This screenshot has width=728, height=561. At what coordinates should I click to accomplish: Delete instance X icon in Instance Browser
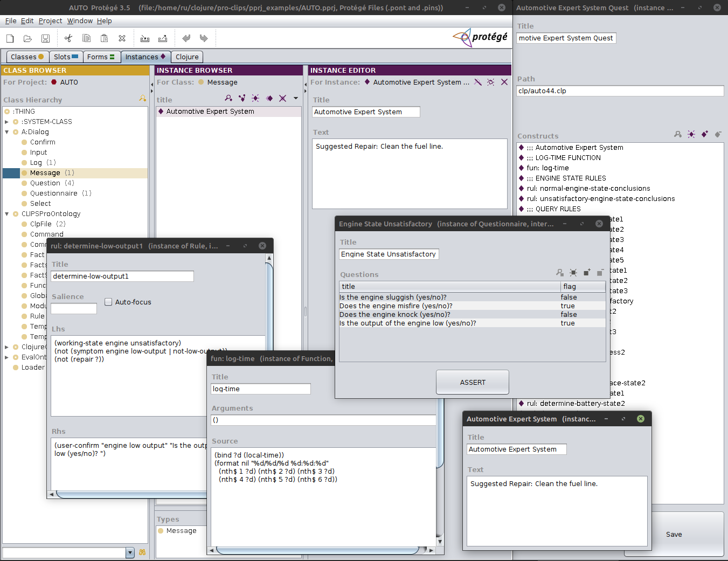(282, 98)
